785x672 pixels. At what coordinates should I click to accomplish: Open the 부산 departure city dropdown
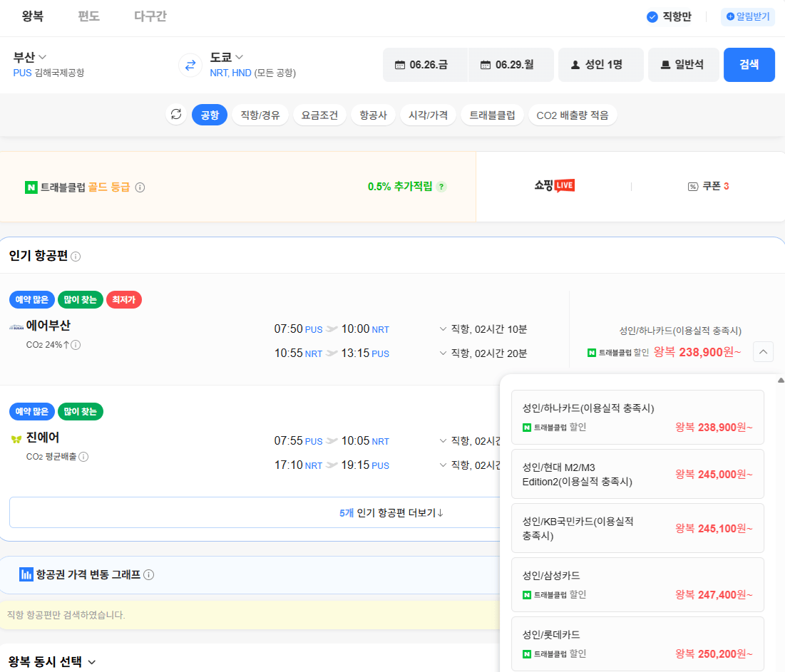pyautogui.click(x=29, y=57)
